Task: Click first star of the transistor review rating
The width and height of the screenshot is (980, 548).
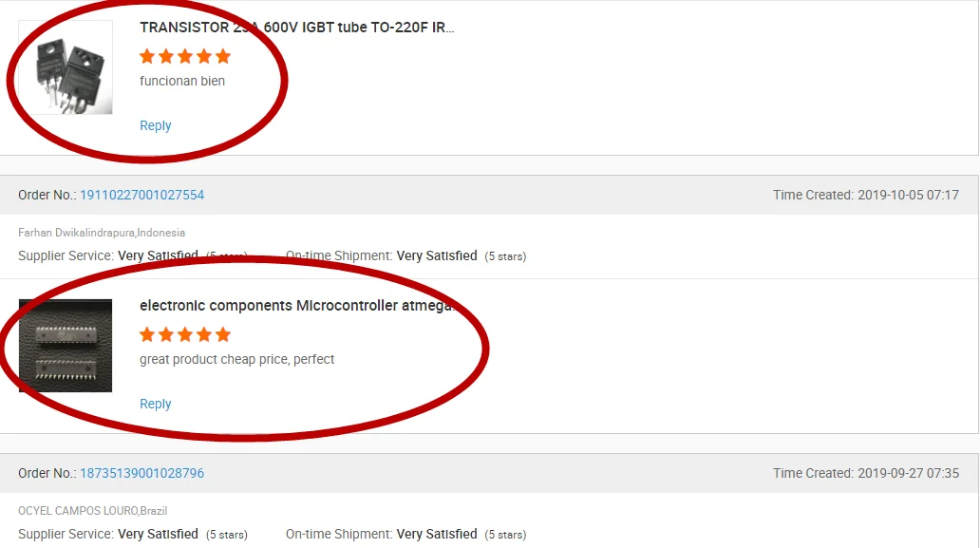Action: click(x=147, y=57)
